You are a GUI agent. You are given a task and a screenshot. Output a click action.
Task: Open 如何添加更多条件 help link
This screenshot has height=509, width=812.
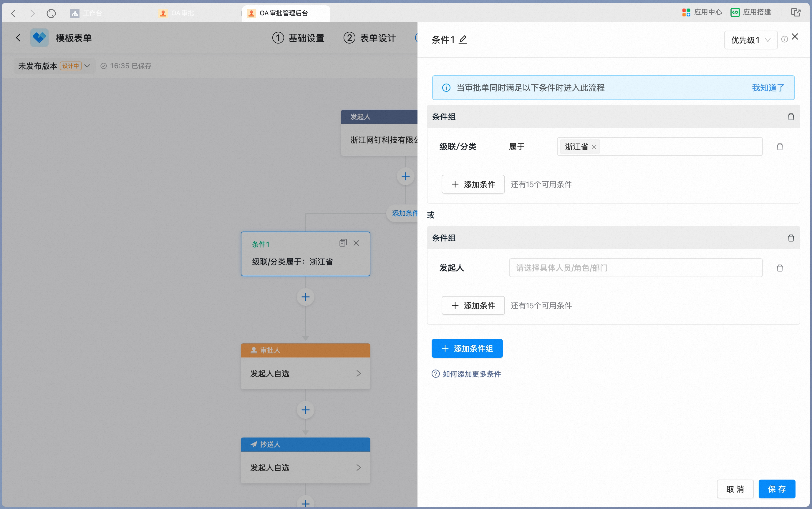click(471, 374)
